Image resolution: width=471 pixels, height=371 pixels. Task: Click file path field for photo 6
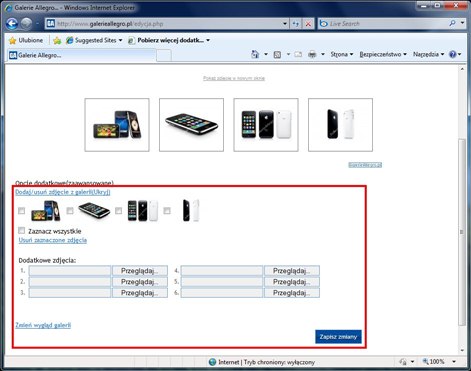(222, 293)
